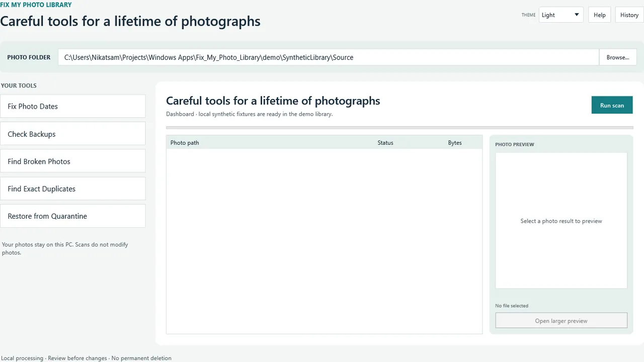644x362 pixels.
Task: Click the Photo Folder path field
Action: click(x=329, y=57)
